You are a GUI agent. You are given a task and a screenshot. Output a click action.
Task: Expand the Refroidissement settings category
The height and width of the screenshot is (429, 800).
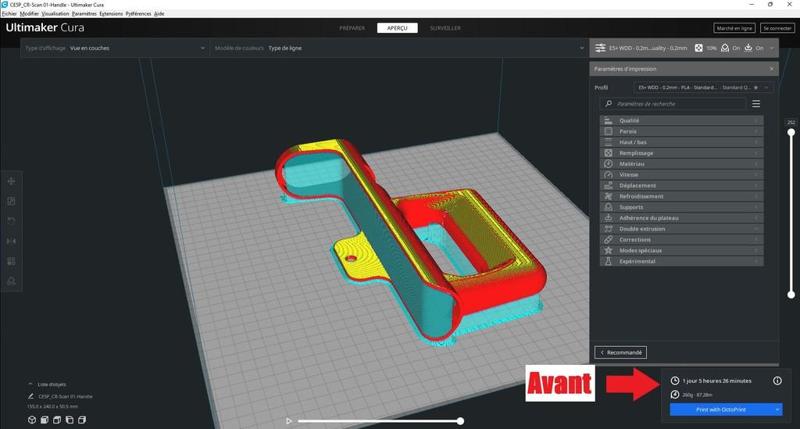pos(682,196)
